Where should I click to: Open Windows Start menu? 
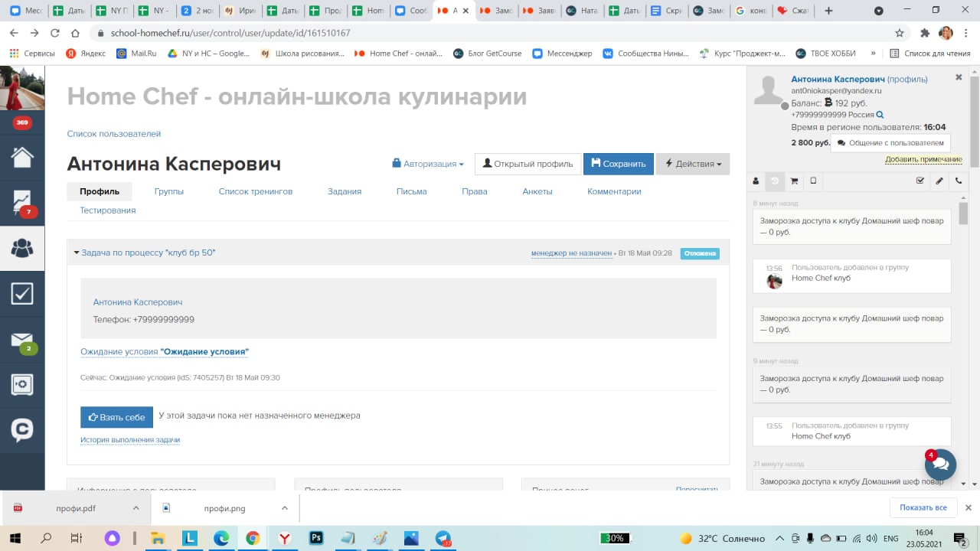[15, 538]
